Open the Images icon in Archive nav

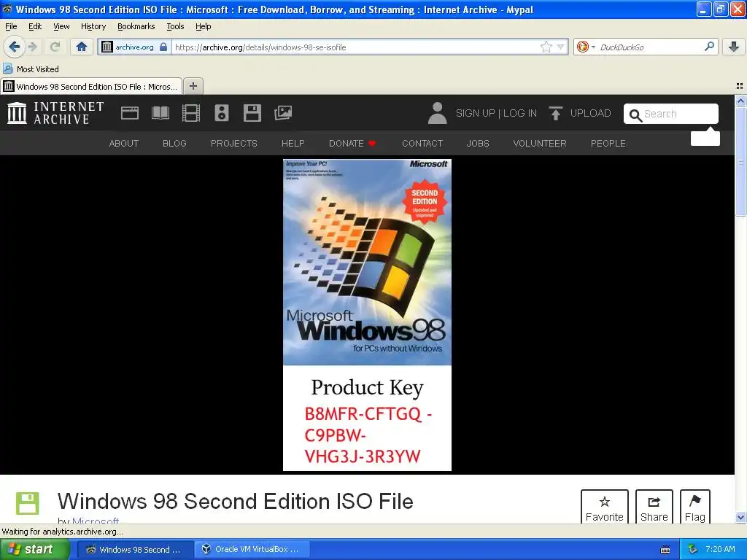coord(283,113)
